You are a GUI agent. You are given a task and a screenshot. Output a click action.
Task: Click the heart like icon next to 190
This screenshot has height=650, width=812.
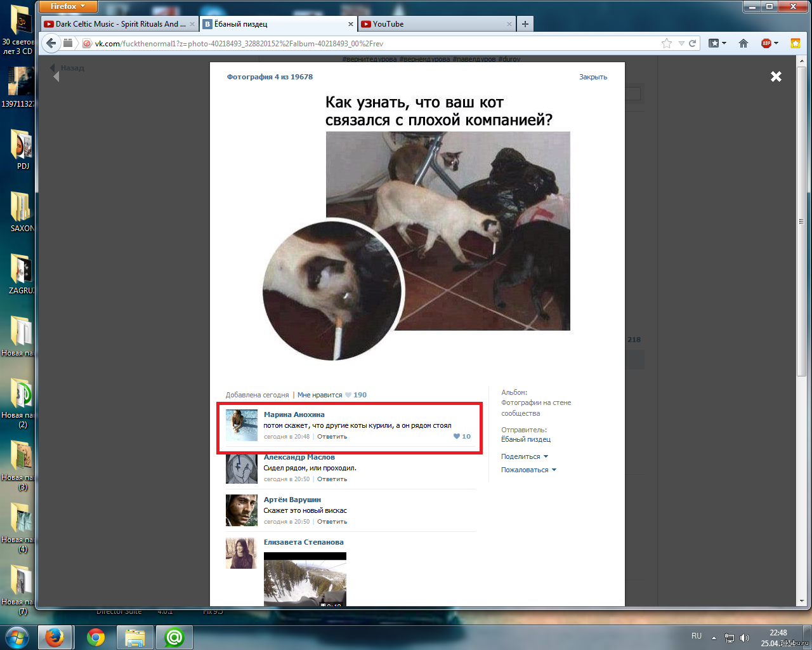coord(348,395)
